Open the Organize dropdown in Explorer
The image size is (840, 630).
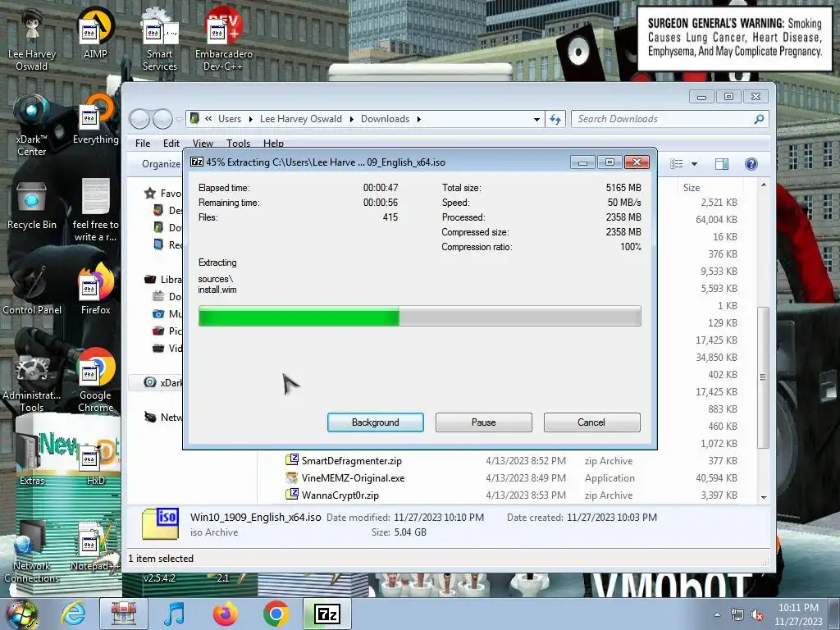161,164
